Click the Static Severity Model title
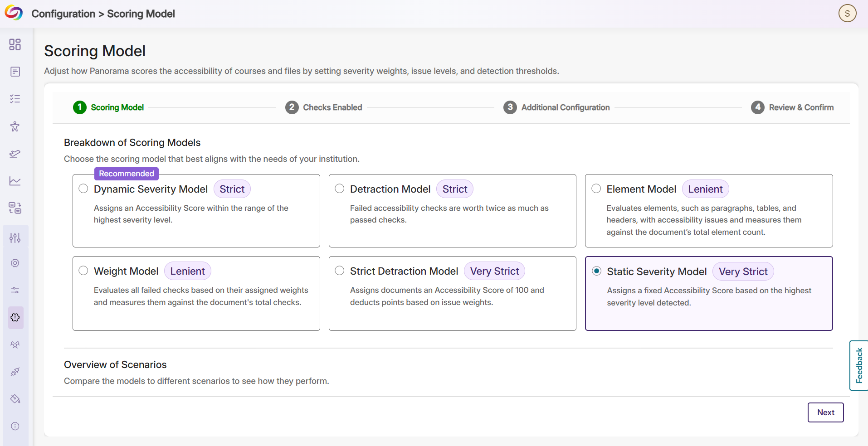 (657, 271)
